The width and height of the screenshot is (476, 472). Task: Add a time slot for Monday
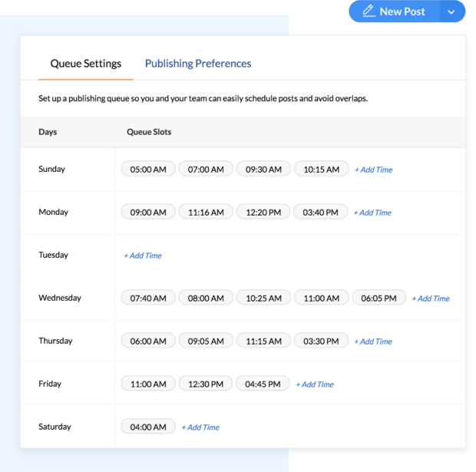(372, 213)
